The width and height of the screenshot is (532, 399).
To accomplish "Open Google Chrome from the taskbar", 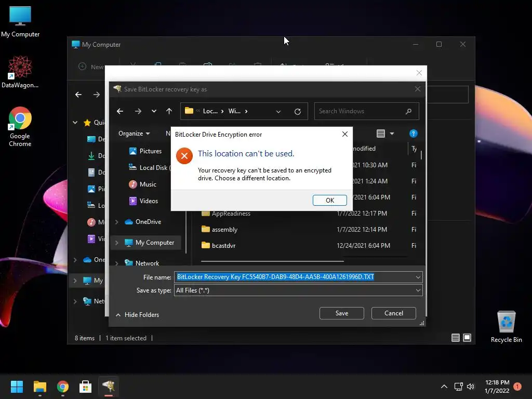I will (x=63, y=387).
